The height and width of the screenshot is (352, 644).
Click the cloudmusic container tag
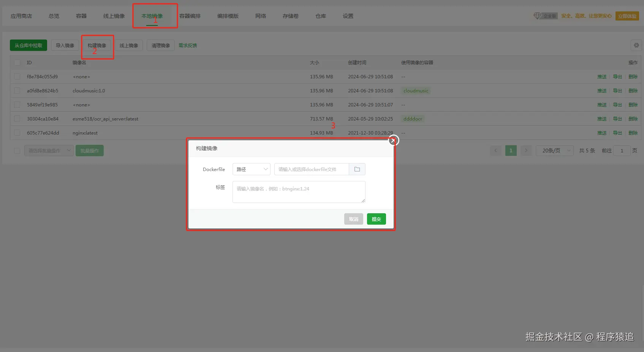tap(416, 91)
